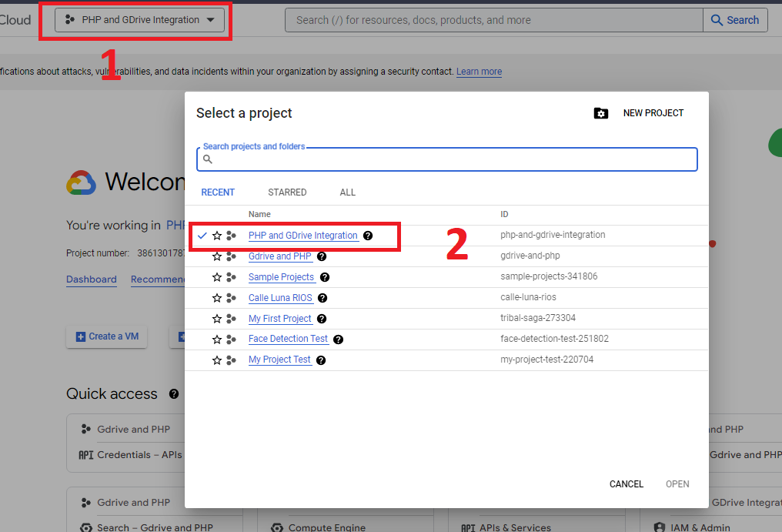782x532 pixels.
Task: Click the sample-projects-341806 ID text
Action: tap(549, 276)
